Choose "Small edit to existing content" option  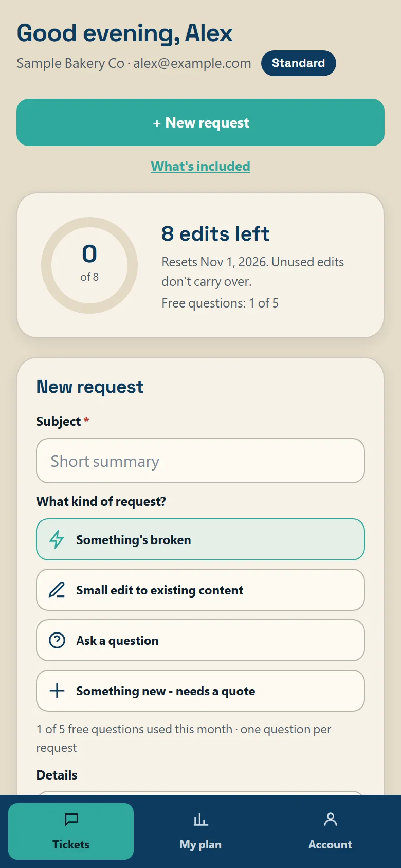[200, 590]
